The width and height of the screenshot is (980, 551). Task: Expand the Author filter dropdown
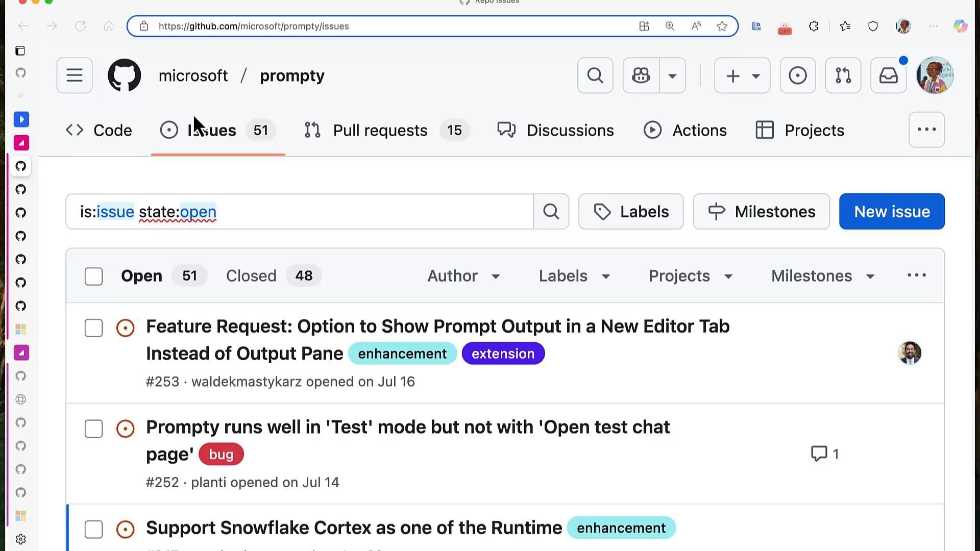click(463, 276)
